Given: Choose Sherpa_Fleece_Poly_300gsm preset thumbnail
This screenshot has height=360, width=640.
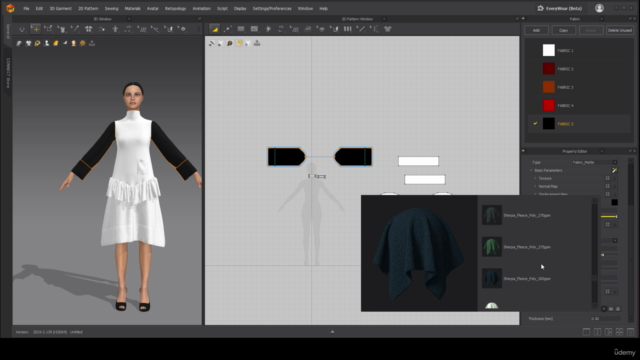Looking at the screenshot, I should pos(491,278).
